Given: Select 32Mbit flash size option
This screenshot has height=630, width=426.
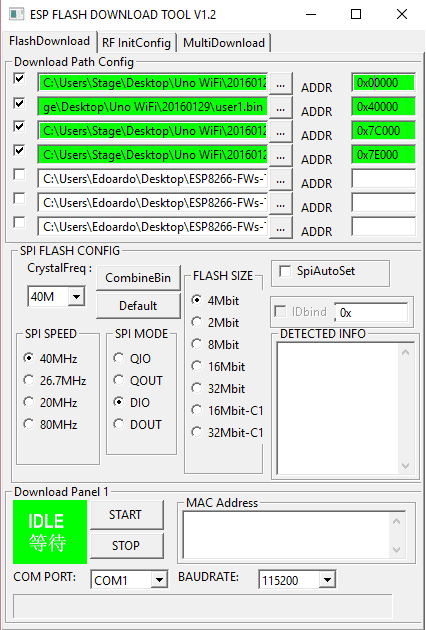Looking at the screenshot, I should click(197, 388).
